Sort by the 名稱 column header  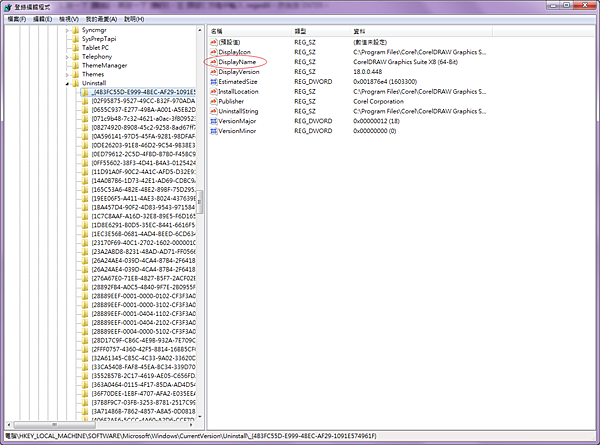point(249,31)
